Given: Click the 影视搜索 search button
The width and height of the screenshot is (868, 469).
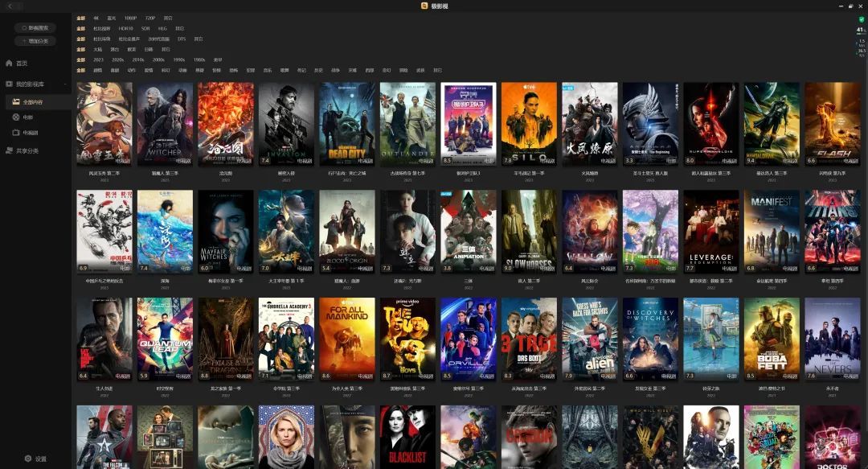Looking at the screenshot, I should 35,27.
